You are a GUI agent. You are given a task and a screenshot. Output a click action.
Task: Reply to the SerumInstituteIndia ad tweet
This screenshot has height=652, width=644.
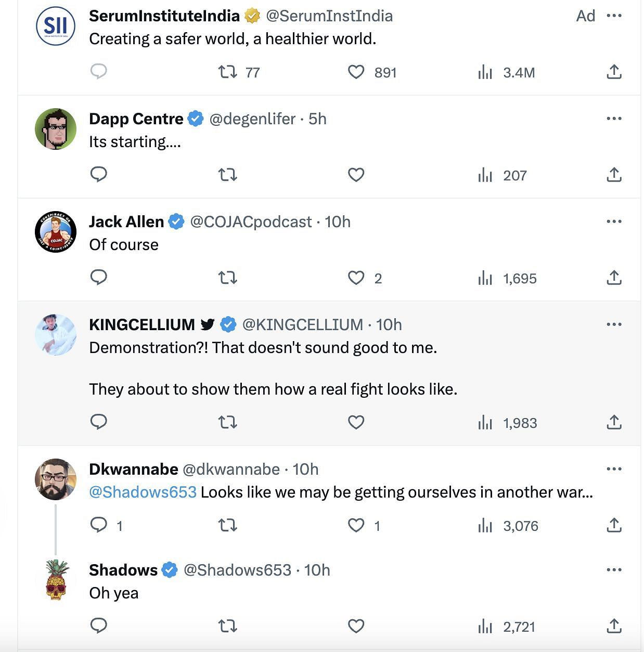[98, 71]
